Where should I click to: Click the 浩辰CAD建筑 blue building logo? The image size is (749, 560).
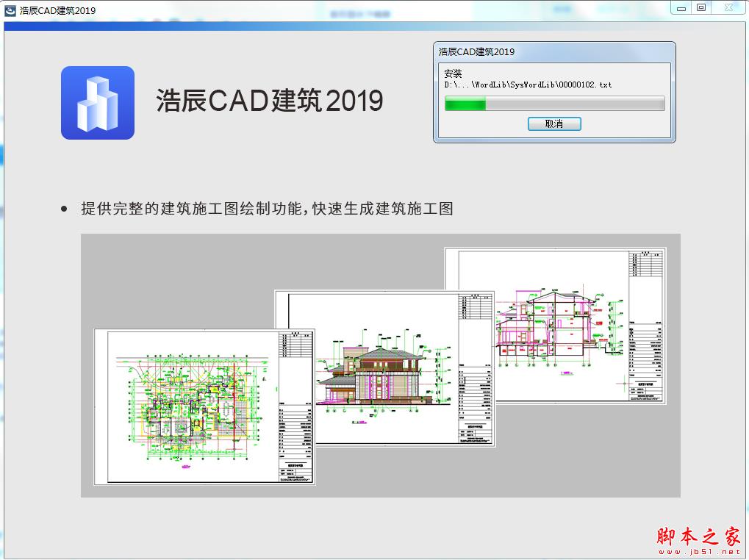pyautogui.click(x=98, y=103)
